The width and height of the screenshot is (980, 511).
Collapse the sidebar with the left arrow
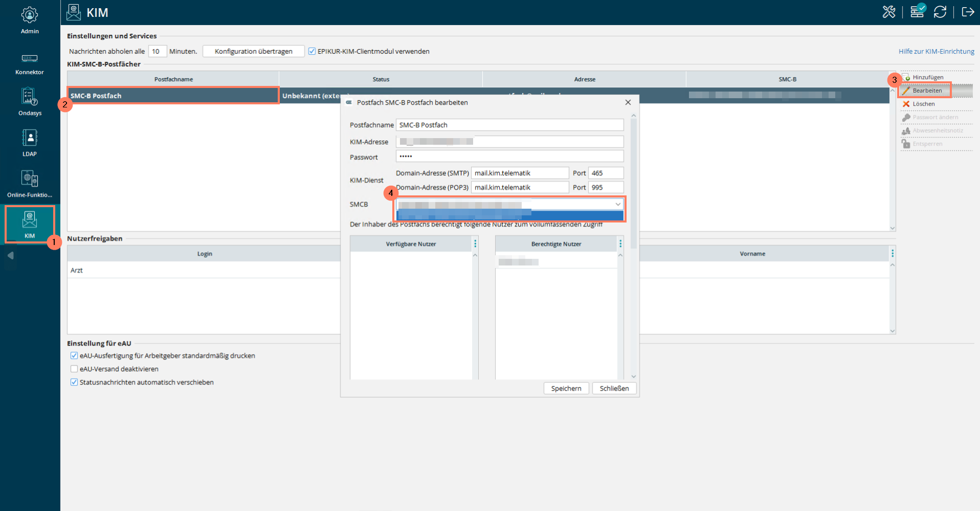[10, 255]
